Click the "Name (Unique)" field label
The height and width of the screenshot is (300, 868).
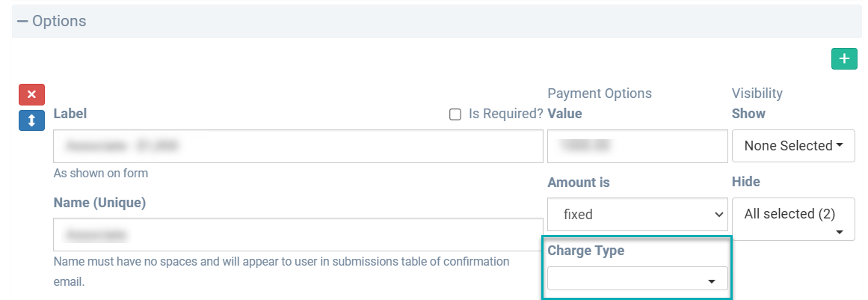[99, 203]
